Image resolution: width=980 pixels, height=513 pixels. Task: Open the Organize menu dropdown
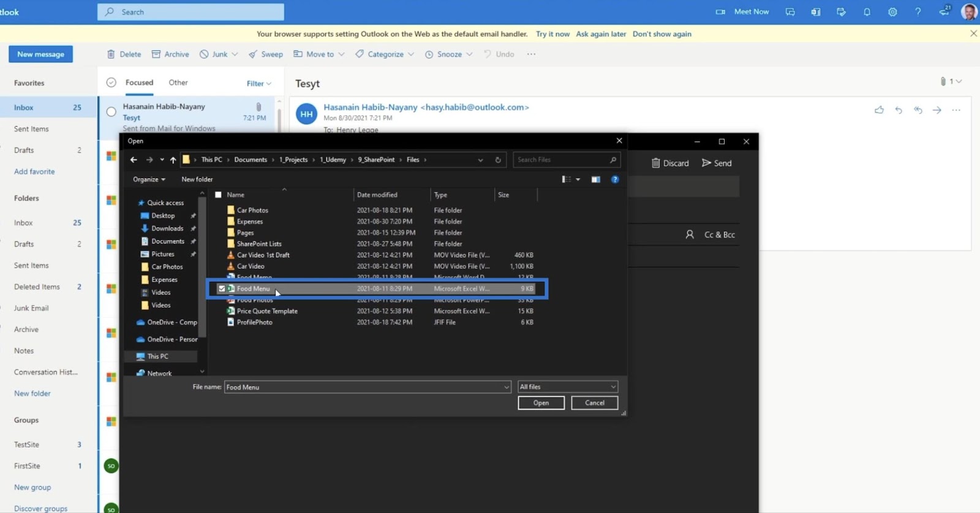click(149, 179)
